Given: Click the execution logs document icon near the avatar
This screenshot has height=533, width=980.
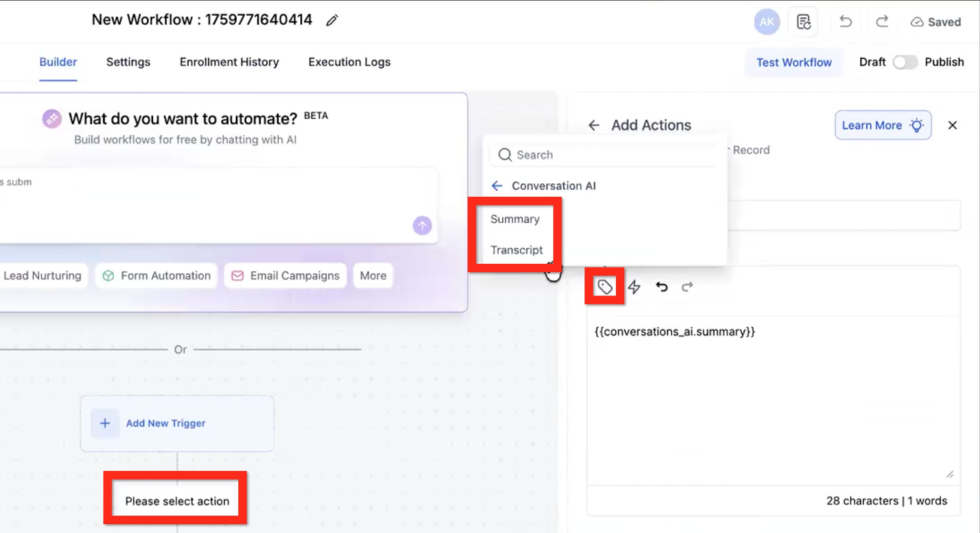Looking at the screenshot, I should pyautogui.click(x=803, y=21).
